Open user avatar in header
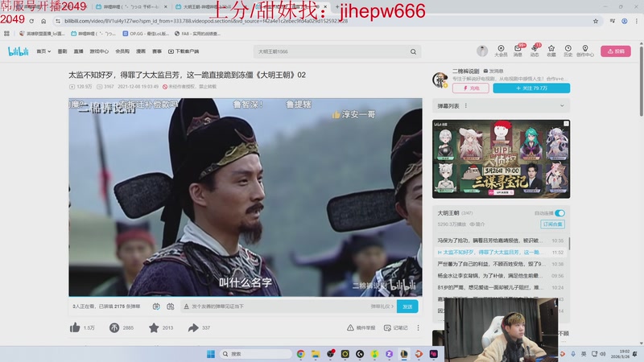The image size is (644, 362). click(x=482, y=51)
